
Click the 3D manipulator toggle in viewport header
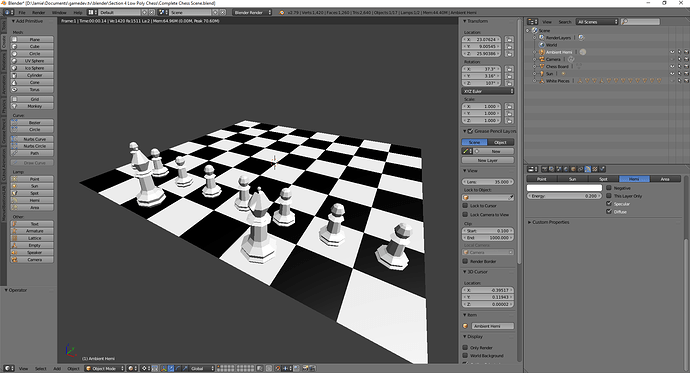(x=164, y=369)
